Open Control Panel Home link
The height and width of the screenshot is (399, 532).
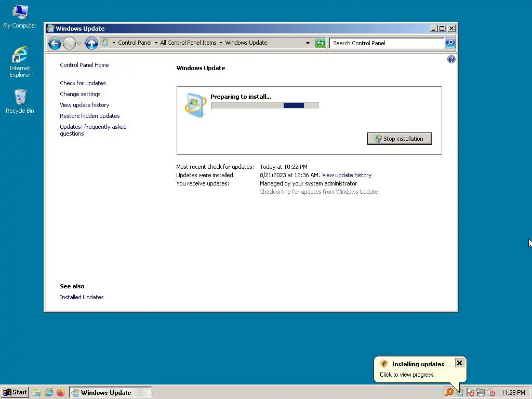pyautogui.click(x=84, y=65)
